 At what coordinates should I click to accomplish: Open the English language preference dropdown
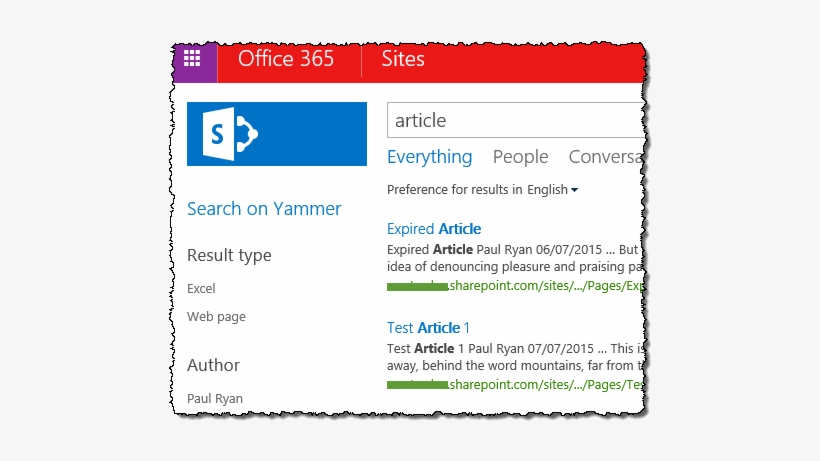click(x=552, y=190)
